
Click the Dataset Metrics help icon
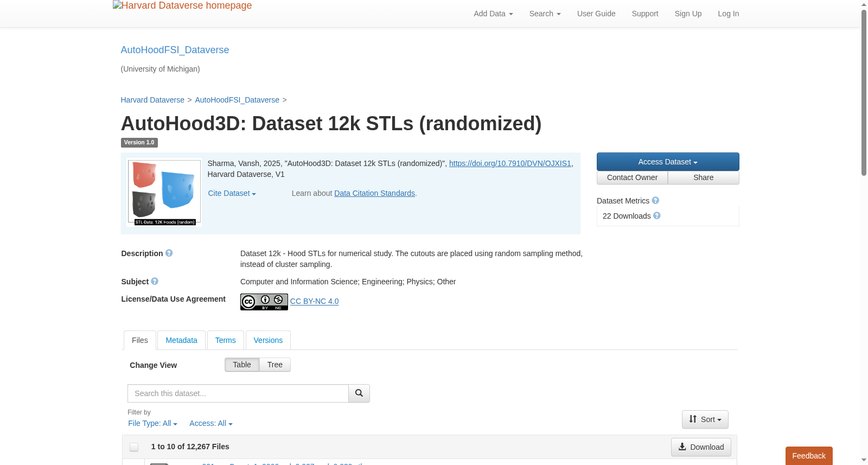tap(655, 201)
